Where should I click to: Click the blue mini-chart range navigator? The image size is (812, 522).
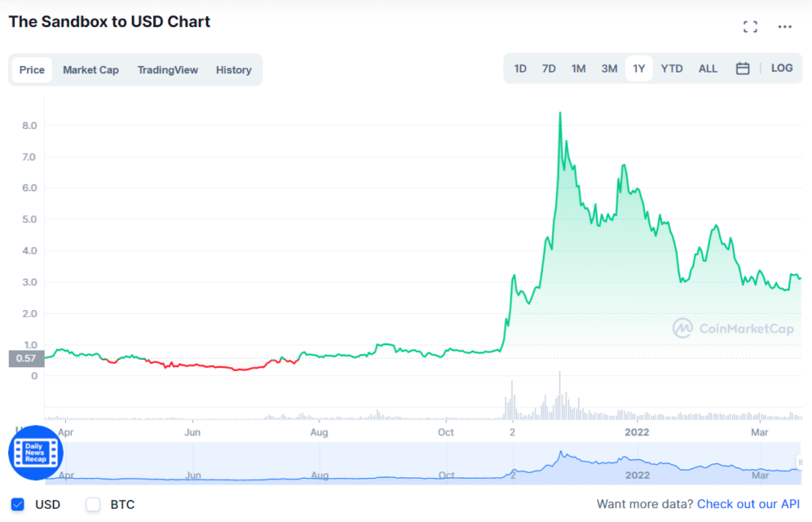pos(423,463)
